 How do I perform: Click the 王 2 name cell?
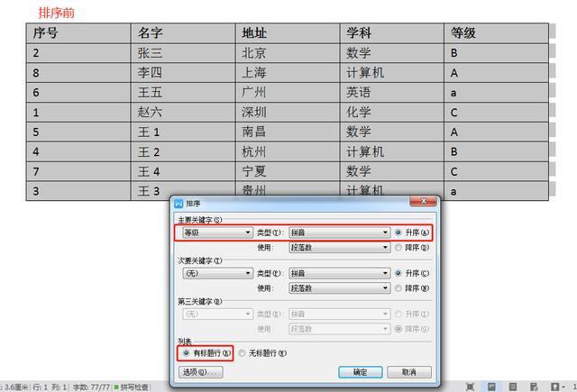coord(183,151)
